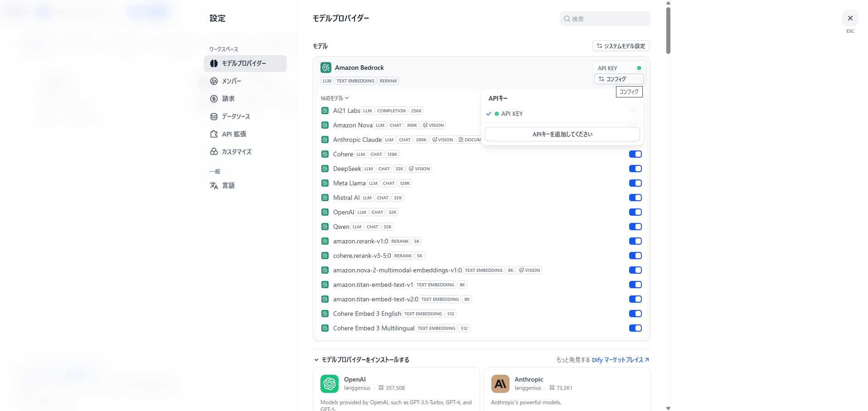Click the システムモデル設定 button
This screenshot has height=411, width=868.
pyautogui.click(x=621, y=46)
